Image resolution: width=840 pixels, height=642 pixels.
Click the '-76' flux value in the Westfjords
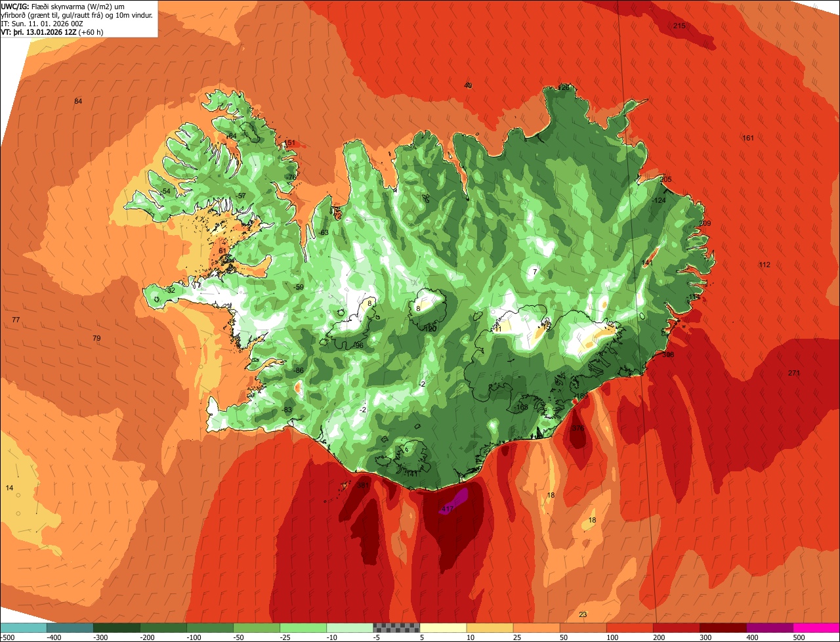point(292,177)
